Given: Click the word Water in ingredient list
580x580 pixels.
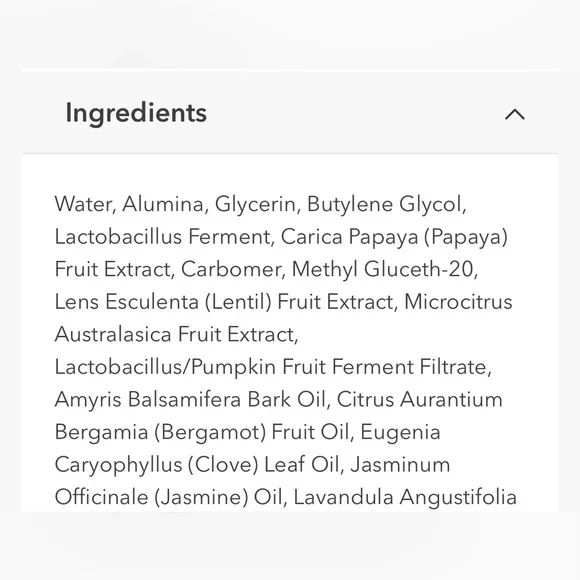Looking at the screenshot, I should 83,204.
